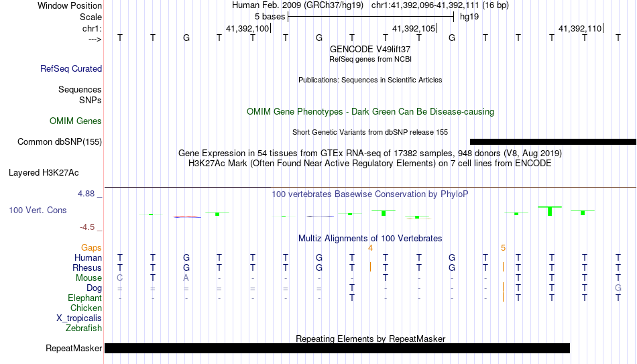The width and height of the screenshot is (637, 364).
Task: Click the Sequences track label
Action: click(80, 89)
